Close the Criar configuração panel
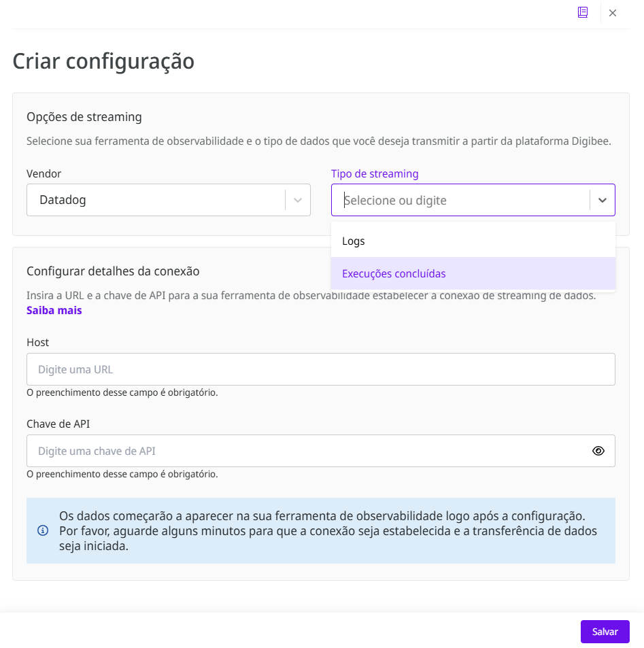 click(x=613, y=13)
